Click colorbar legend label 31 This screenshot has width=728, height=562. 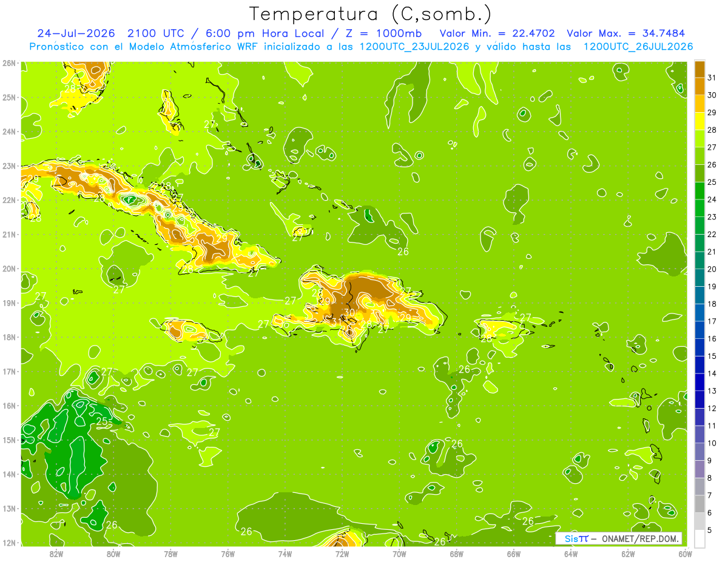click(712, 77)
